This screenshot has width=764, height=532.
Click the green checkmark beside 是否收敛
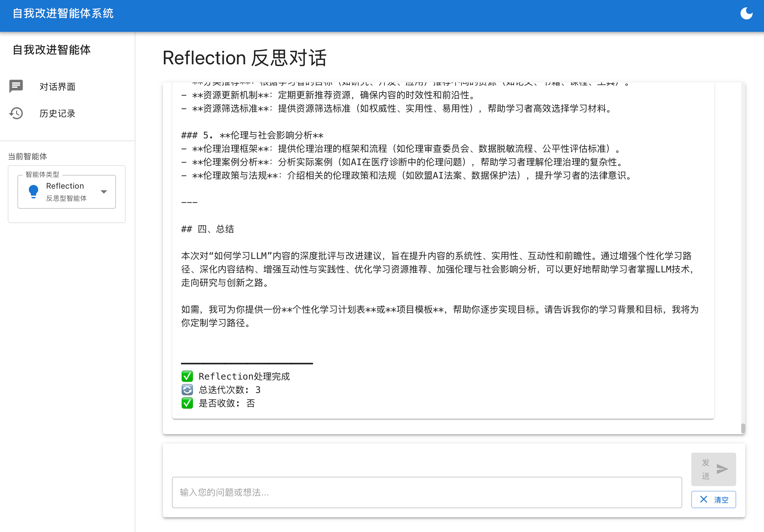click(187, 403)
